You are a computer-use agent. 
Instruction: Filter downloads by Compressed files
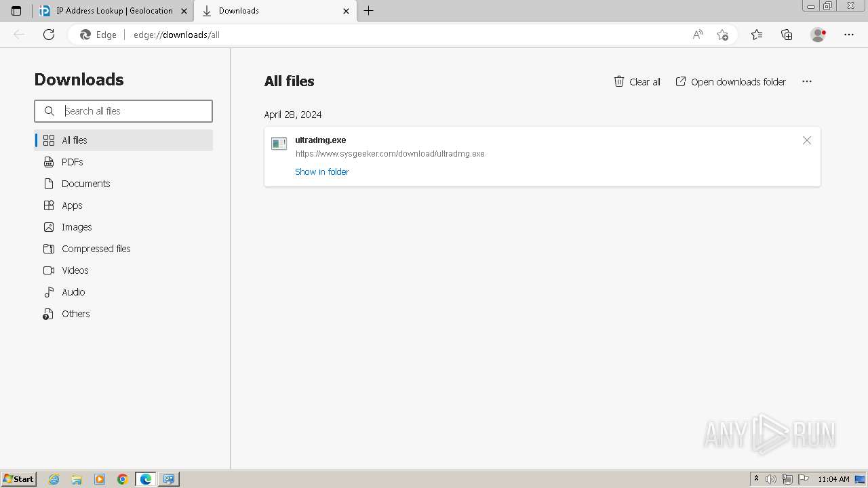[123, 249]
